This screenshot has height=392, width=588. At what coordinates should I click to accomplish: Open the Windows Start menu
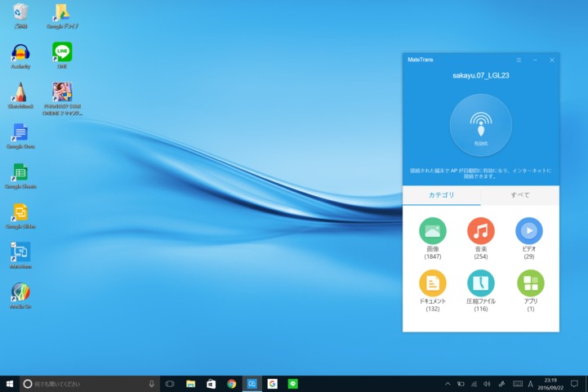(10, 384)
